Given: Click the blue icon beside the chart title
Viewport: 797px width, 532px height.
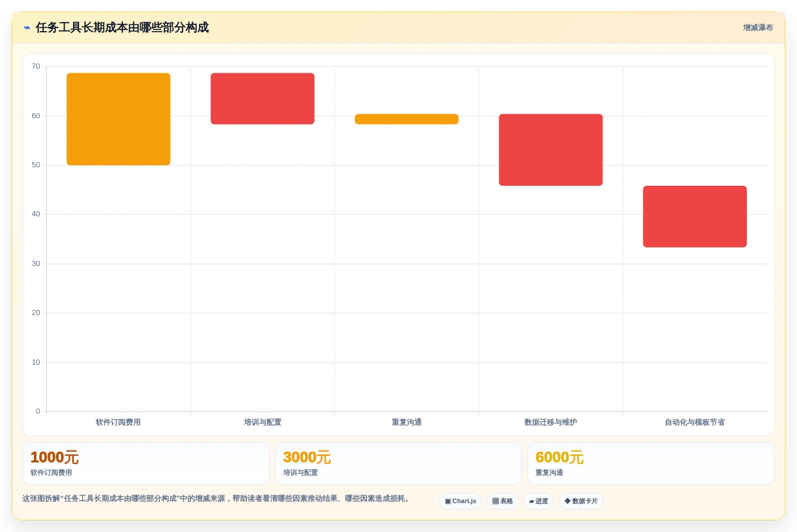Looking at the screenshot, I should point(27,28).
